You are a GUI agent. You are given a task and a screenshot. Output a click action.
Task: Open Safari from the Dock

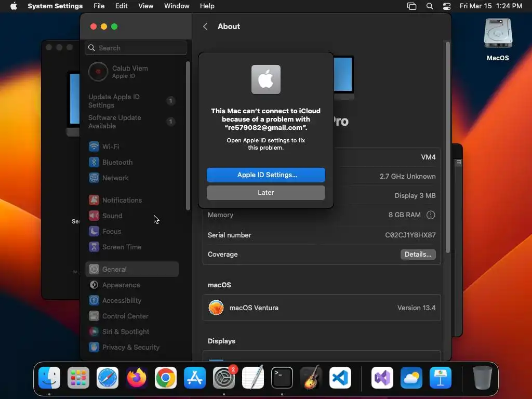[x=108, y=378]
